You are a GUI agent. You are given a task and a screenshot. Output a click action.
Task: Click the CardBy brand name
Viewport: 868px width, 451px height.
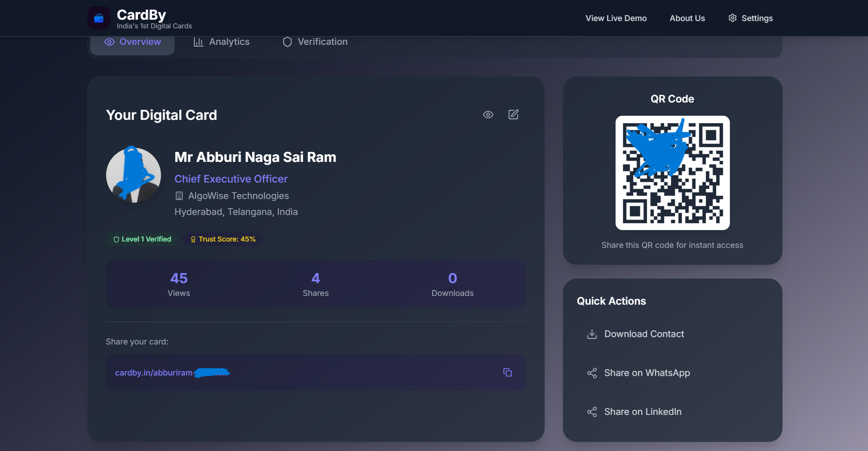(x=141, y=15)
